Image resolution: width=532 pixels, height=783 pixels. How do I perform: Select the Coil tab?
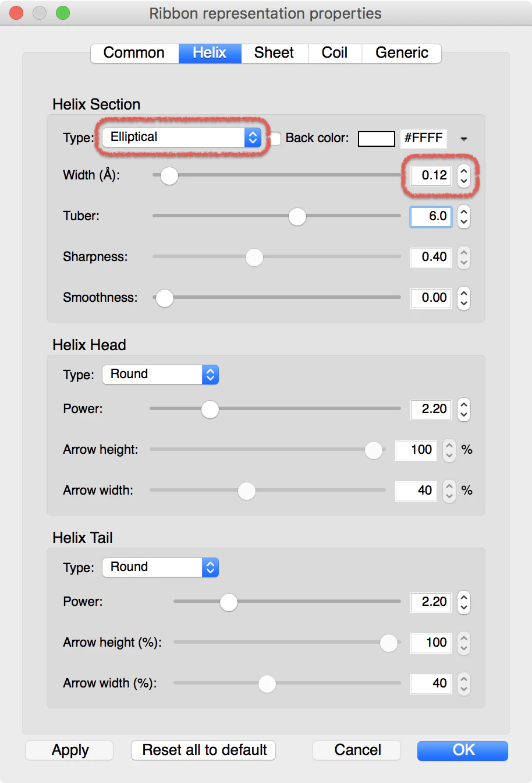pyautogui.click(x=335, y=53)
